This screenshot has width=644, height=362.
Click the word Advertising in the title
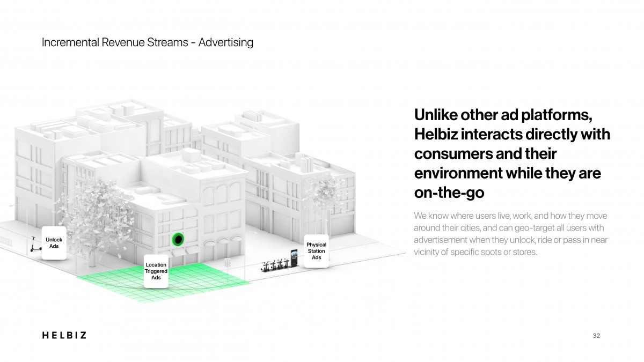[x=226, y=42]
